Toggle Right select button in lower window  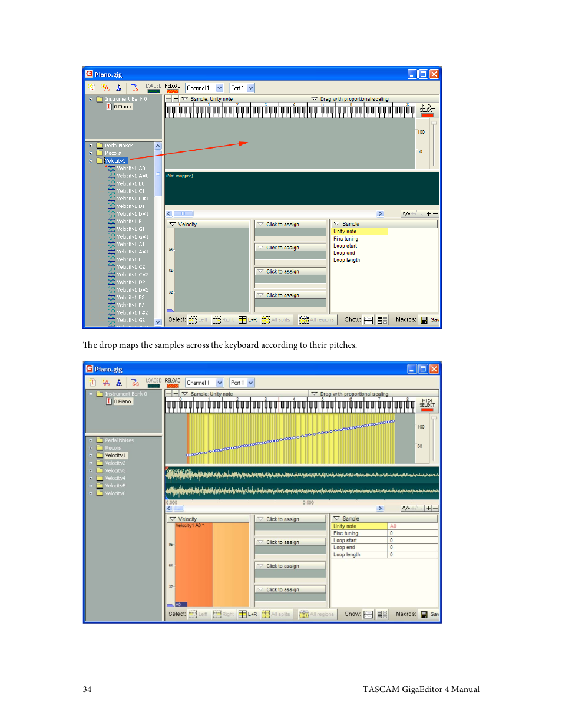point(223,614)
